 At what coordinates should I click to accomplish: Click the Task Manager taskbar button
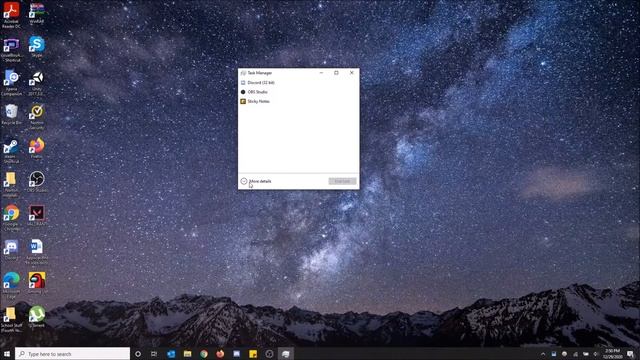[x=285, y=354]
